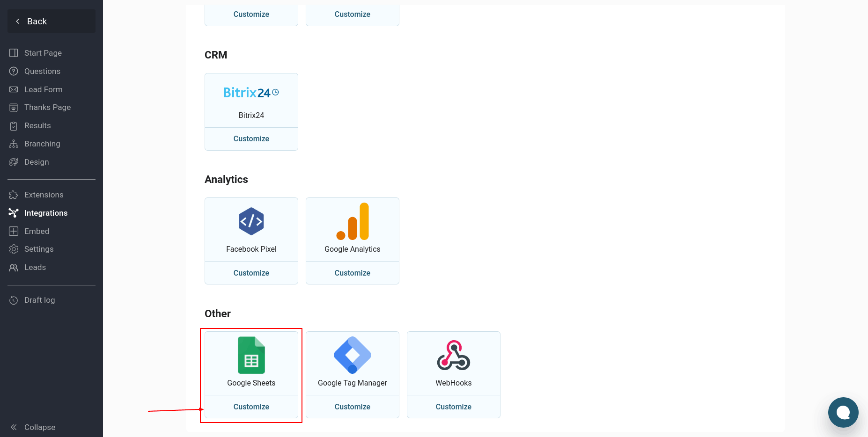Open the Settings menu item
868x437 pixels.
[x=39, y=249]
